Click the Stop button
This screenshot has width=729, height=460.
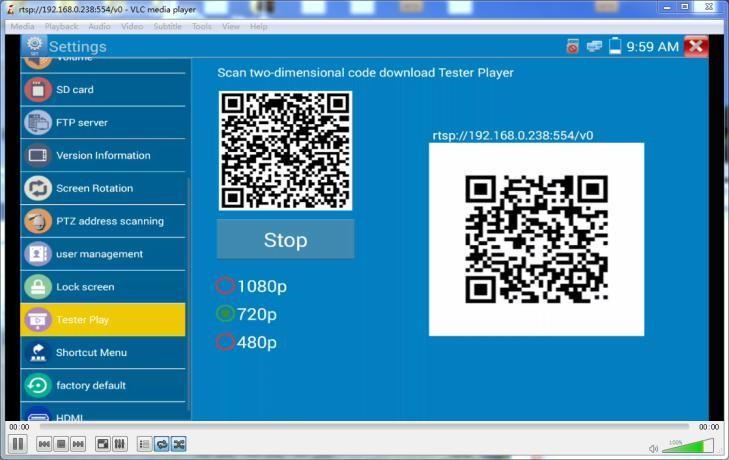click(285, 240)
